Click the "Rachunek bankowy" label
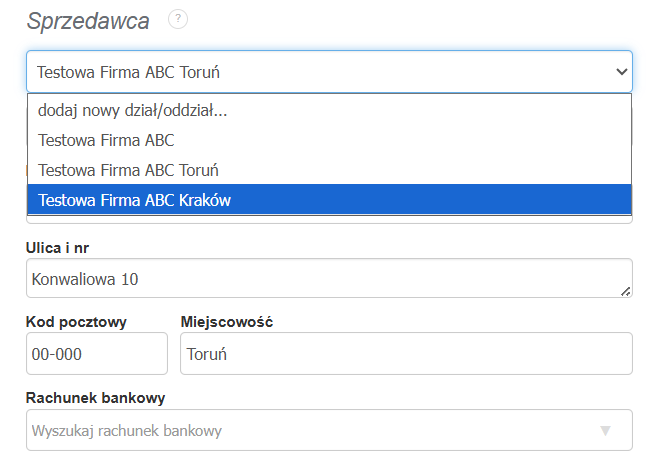 94,398
